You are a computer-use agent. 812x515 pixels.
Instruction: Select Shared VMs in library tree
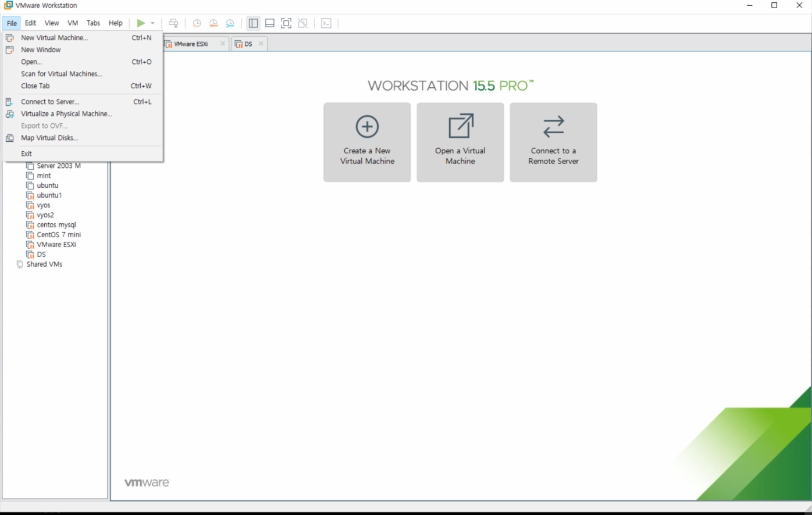click(44, 264)
